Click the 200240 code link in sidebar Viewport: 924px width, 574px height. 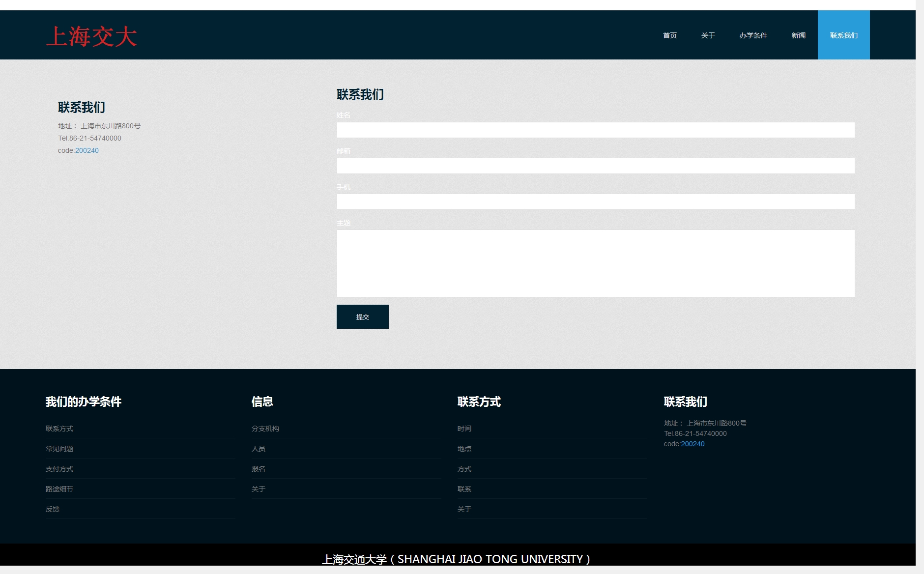point(87,151)
